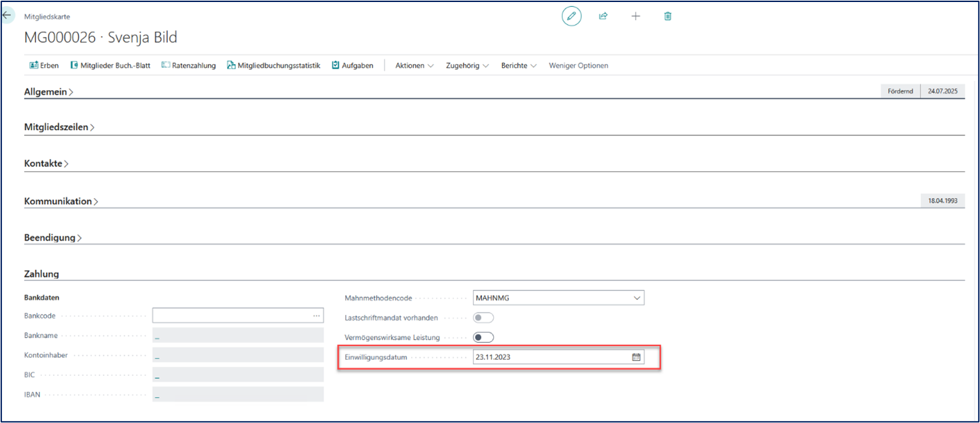Click the share icon
The height and width of the screenshot is (423, 980).
pos(603,16)
